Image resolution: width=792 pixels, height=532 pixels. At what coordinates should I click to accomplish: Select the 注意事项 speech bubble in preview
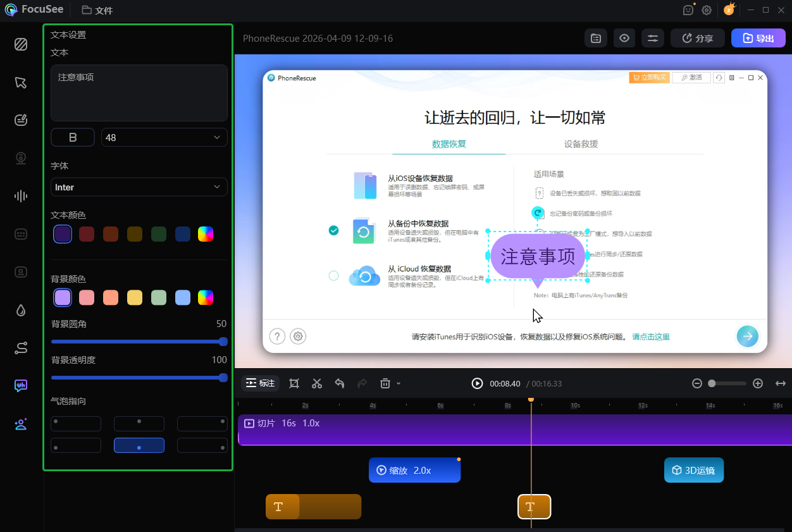pyautogui.click(x=538, y=257)
